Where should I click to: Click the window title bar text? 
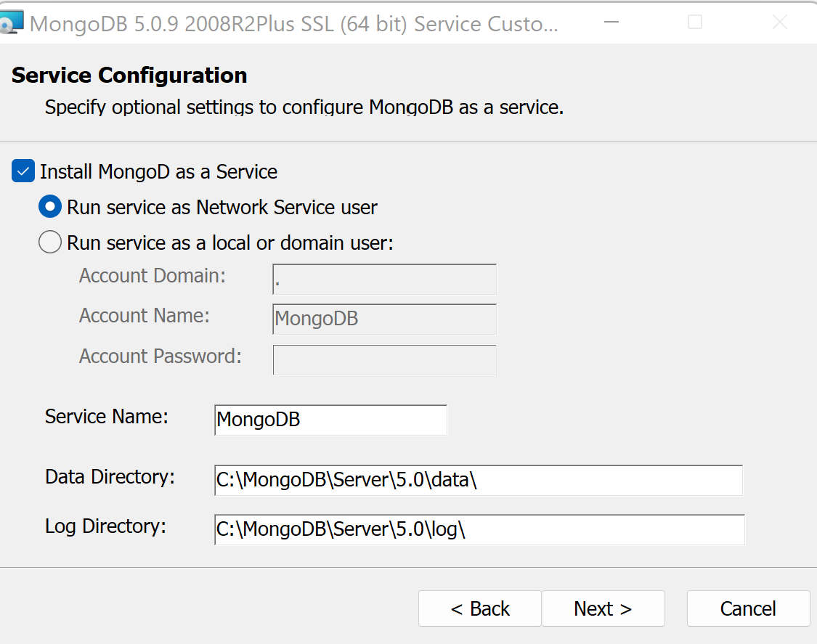294,23
